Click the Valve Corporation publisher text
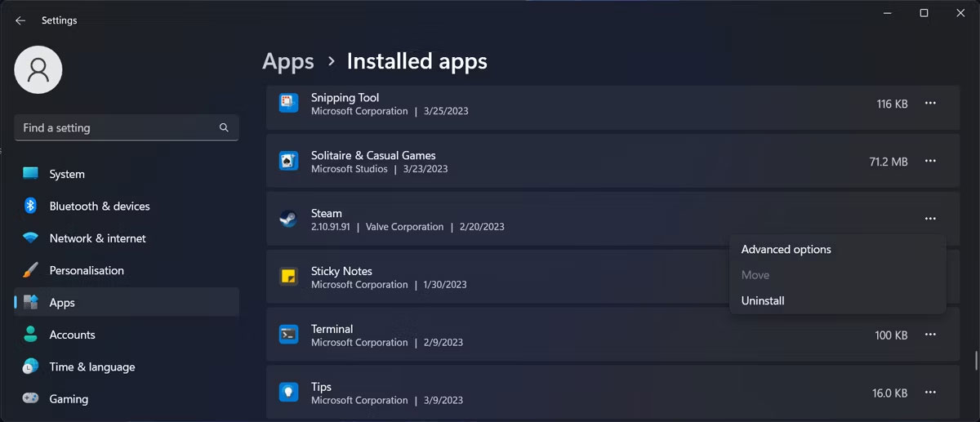 click(x=404, y=227)
